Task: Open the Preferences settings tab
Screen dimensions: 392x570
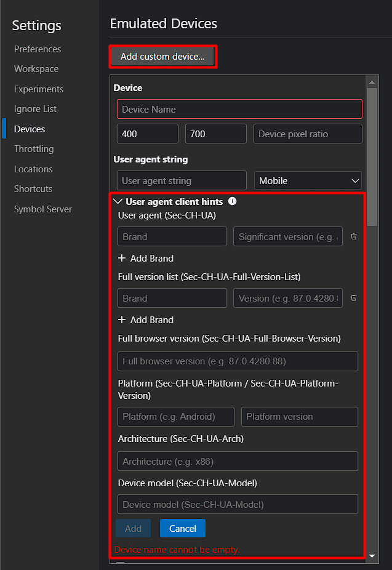Action: (38, 49)
